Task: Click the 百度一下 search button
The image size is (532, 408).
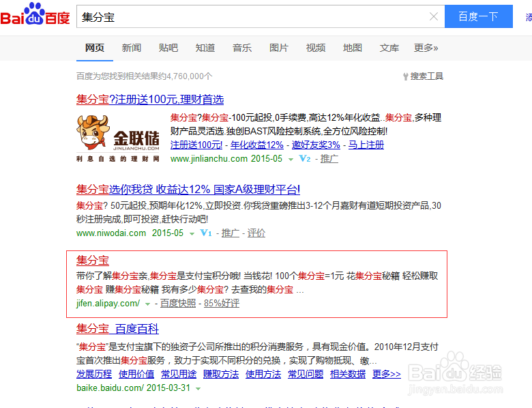Action: click(x=478, y=16)
